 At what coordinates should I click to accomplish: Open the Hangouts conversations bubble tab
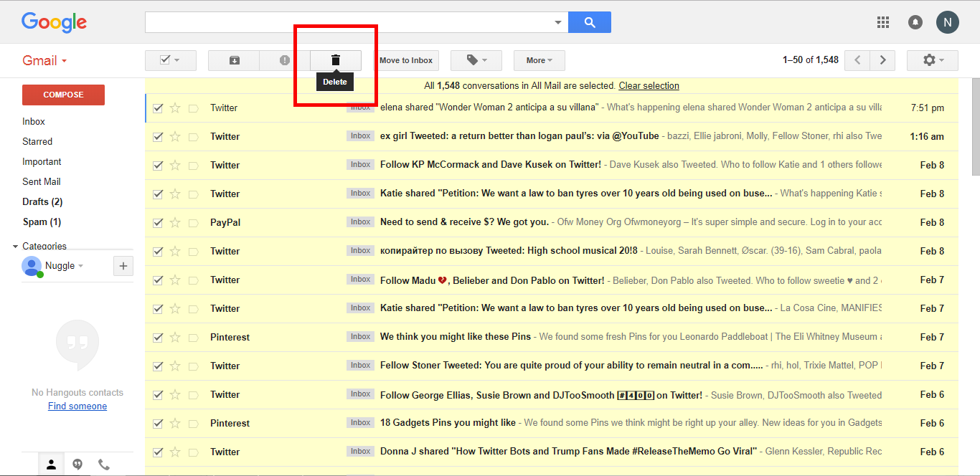(77, 465)
